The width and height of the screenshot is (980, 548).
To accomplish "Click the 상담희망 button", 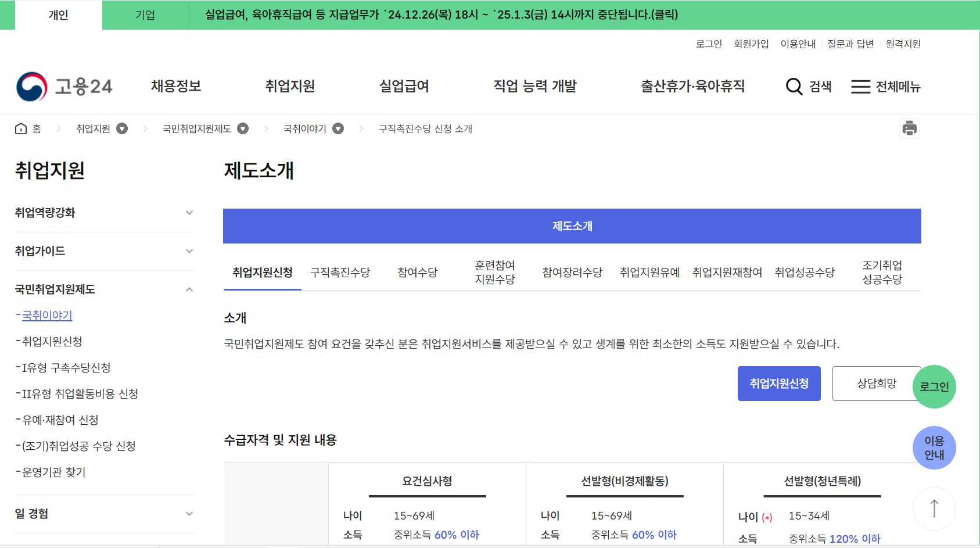I will [x=876, y=383].
